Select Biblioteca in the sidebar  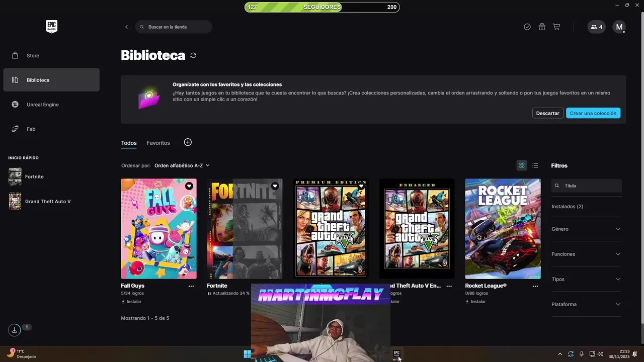pos(51,80)
